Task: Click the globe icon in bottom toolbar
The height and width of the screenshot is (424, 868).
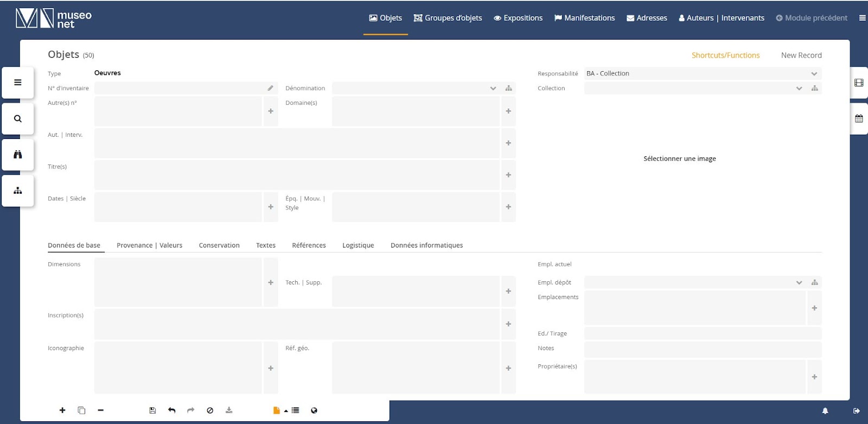Action: [x=314, y=410]
